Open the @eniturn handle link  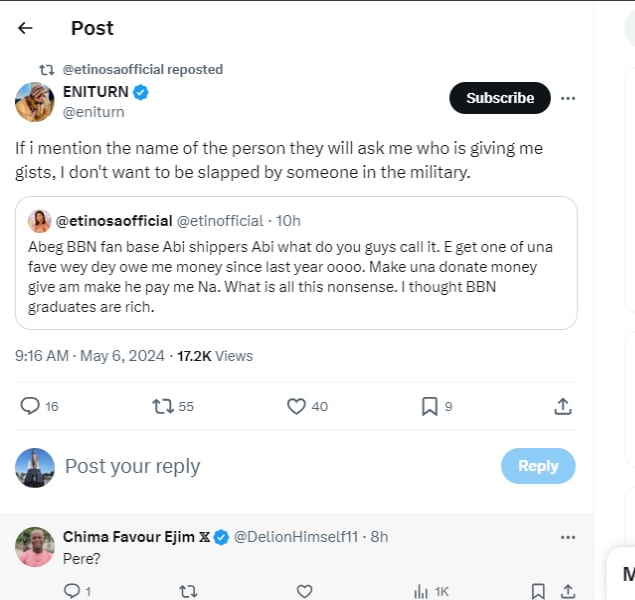(92, 112)
